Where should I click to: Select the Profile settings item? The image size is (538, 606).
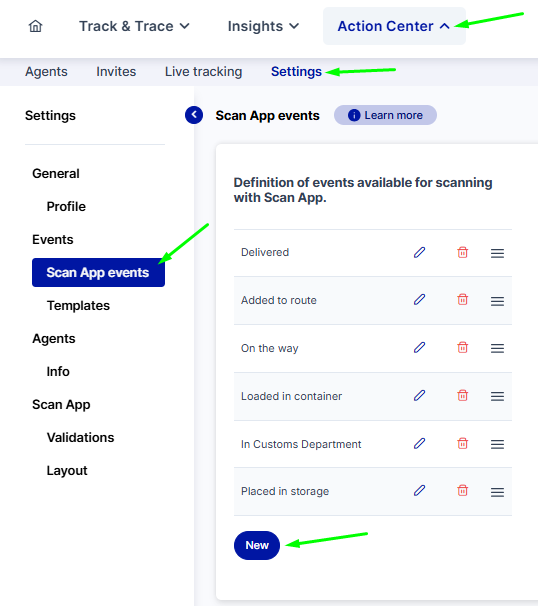coord(66,206)
